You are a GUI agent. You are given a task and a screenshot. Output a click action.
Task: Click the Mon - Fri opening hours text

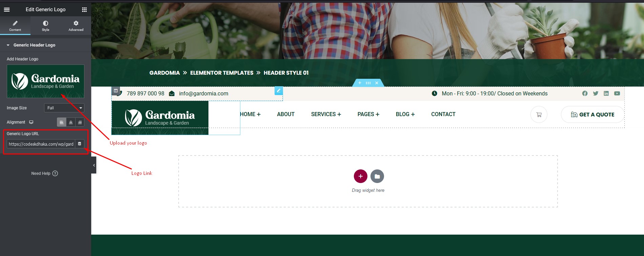(x=495, y=93)
